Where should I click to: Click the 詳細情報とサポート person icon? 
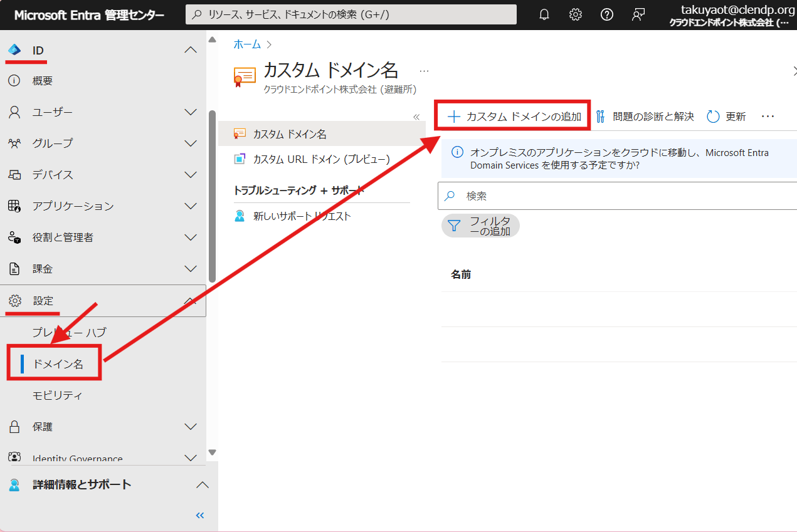coord(14,484)
